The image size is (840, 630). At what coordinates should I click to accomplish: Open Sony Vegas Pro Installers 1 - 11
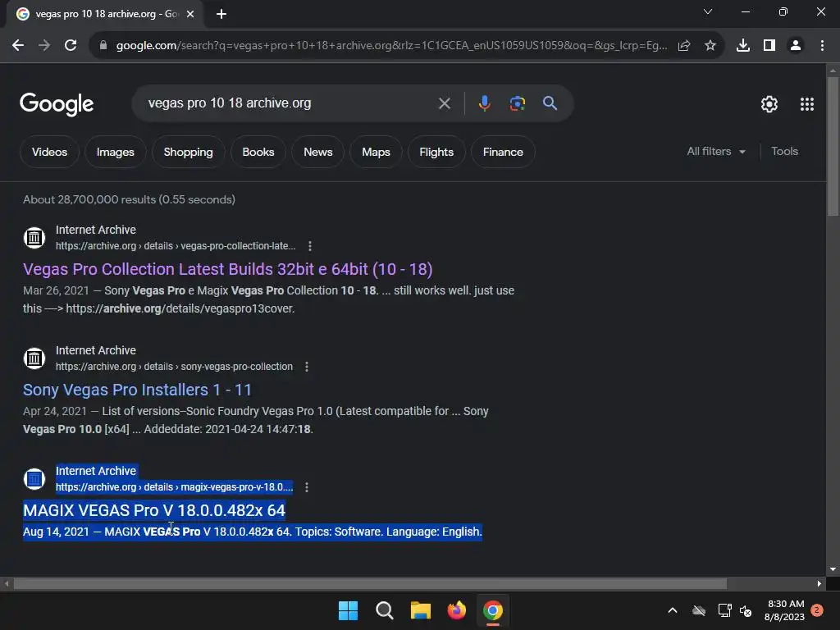click(137, 390)
